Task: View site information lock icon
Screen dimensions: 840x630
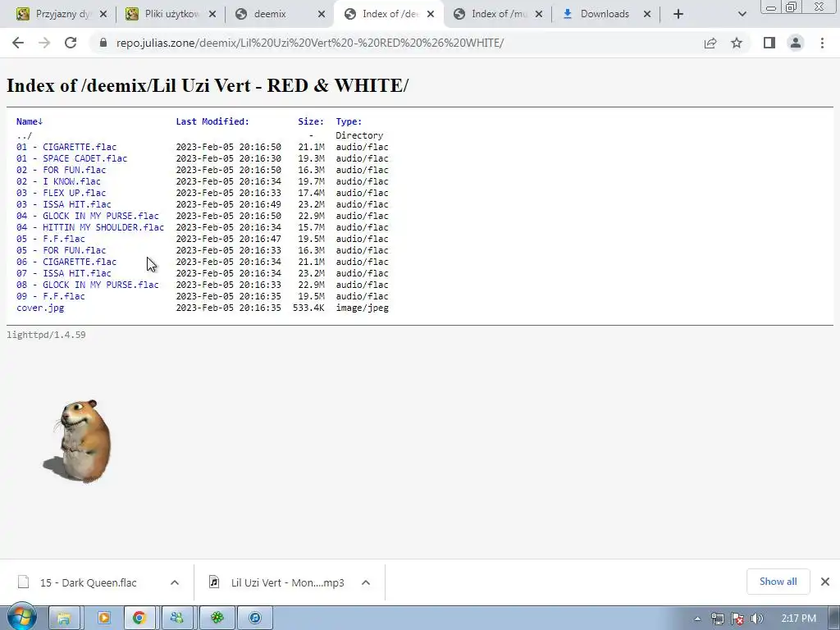Action: [103, 43]
